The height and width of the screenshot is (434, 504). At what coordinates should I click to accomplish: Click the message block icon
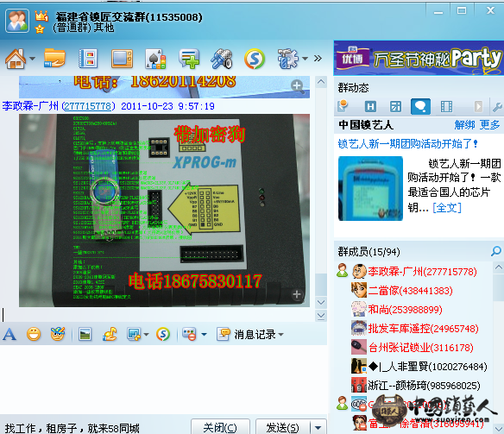[190, 334]
